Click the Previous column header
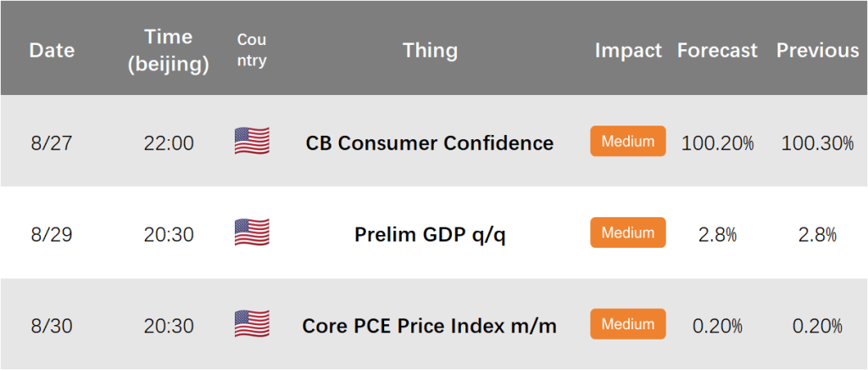Image resolution: width=868 pixels, height=370 pixels. [x=818, y=51]
